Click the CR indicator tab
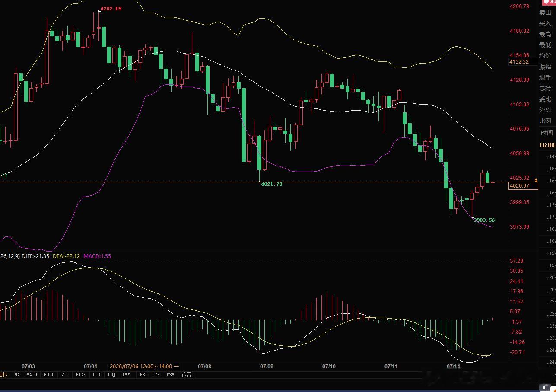Screen dimensions: 556x392 tap(157, 375)
